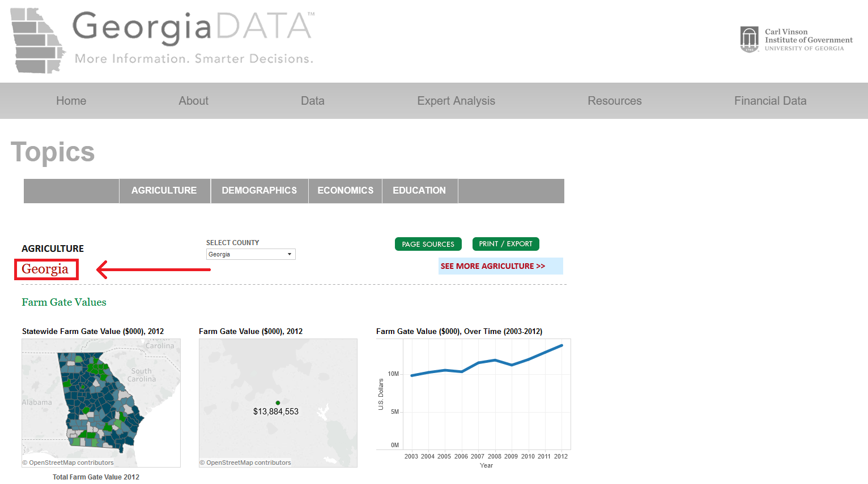Screen dimensions: 868x484
Task: Click the 2012 year label on chart axis
Action: 561,456
